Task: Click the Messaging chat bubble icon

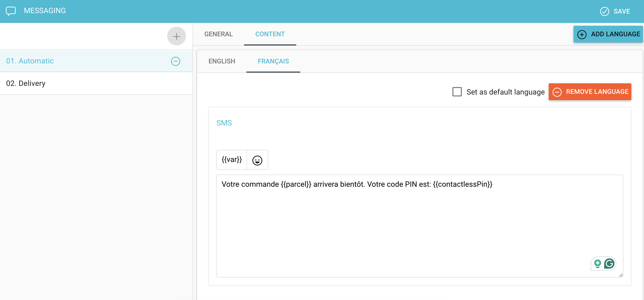Action: pos(11,11)
